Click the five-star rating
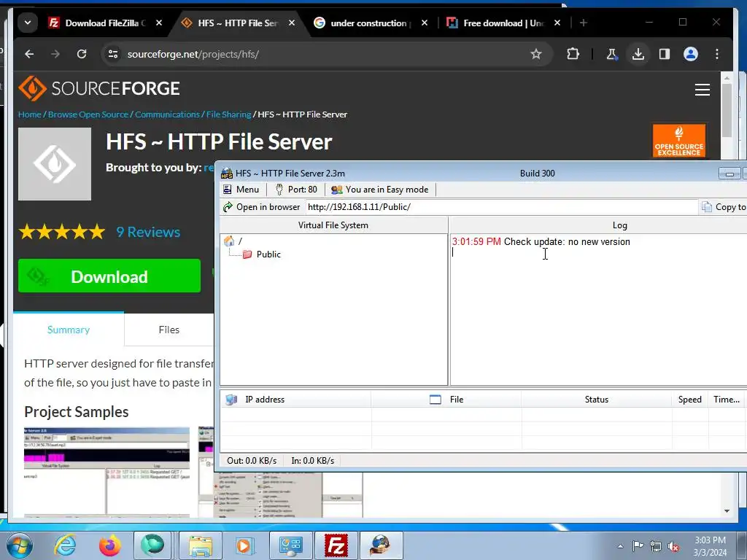This screenshot has height=560, width=747. coord(62,232)
